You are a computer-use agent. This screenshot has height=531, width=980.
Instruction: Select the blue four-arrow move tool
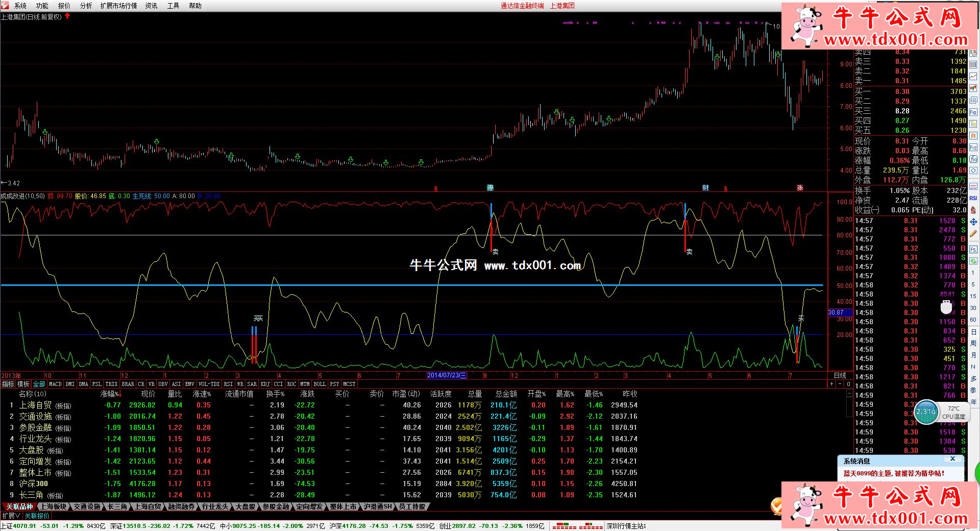pos(973,222)
